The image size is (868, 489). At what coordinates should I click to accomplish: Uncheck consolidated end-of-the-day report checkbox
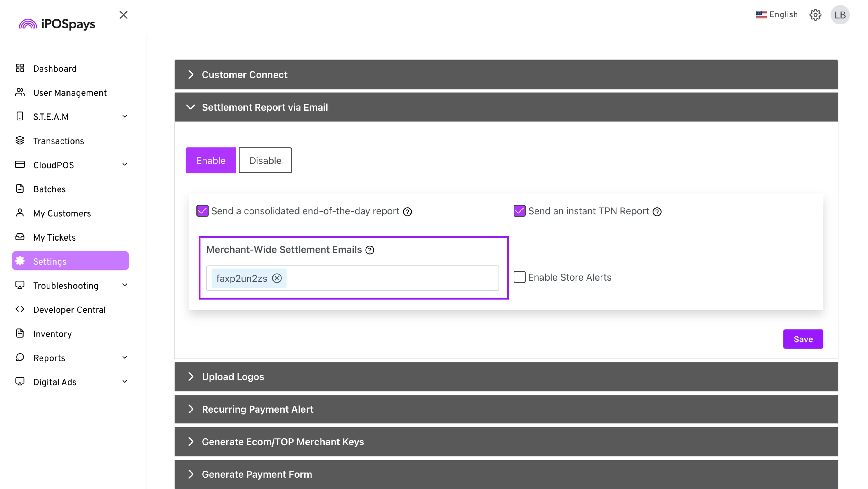tap(203, 211)
